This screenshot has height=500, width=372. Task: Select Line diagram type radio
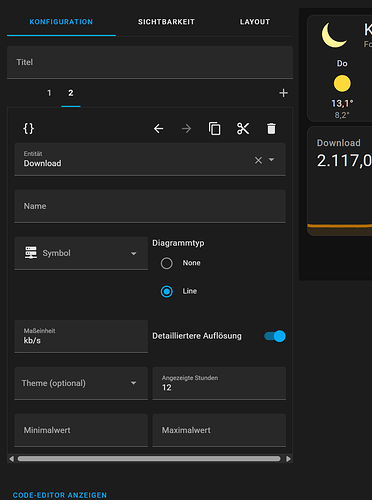point(167,292)
